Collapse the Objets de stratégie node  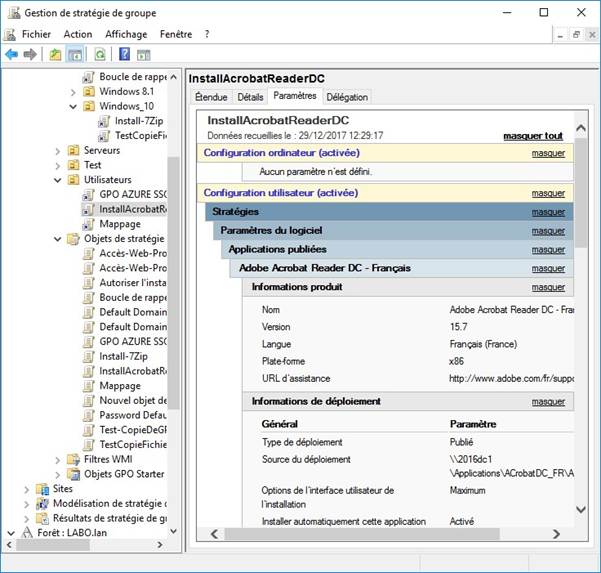point(58,239)
